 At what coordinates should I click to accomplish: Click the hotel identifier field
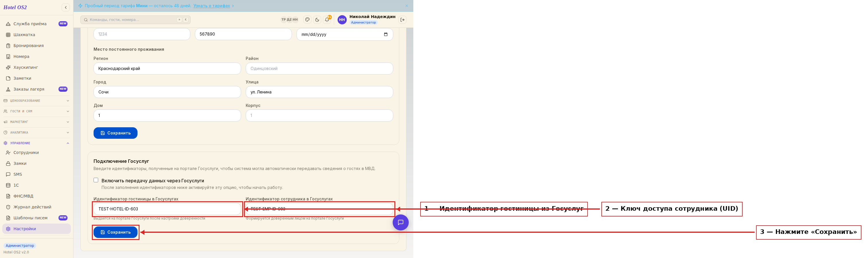pyautogui.click(x=167, y=209)
